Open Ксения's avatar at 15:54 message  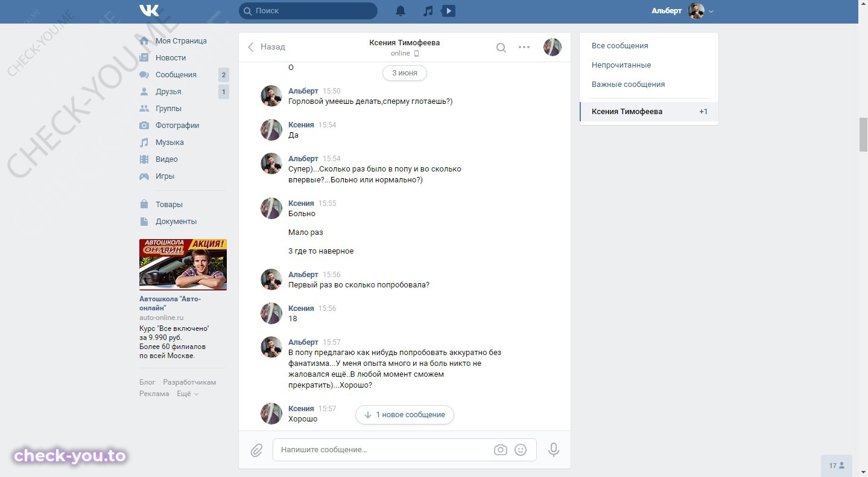(271, 130)
